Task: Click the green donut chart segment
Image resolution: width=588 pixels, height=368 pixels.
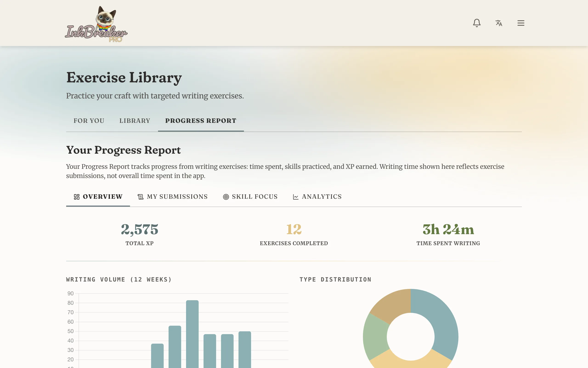Action: [375, 337]
